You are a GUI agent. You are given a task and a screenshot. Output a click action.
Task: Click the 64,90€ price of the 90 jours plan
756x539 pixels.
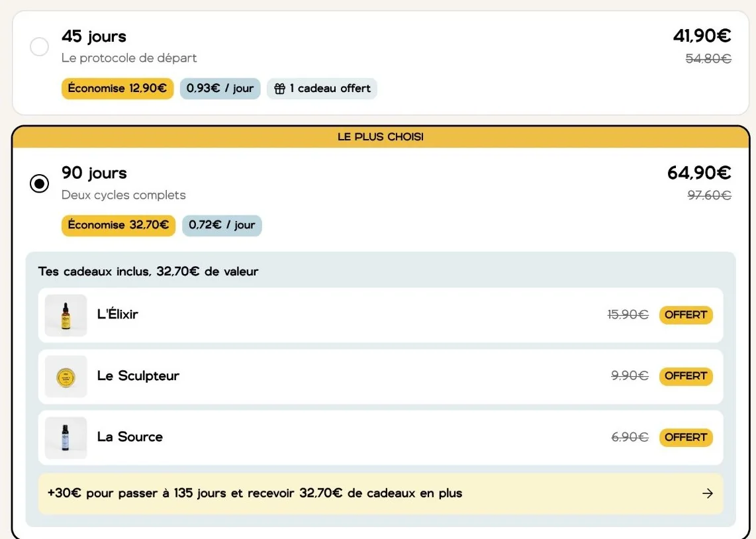point(699,173)
